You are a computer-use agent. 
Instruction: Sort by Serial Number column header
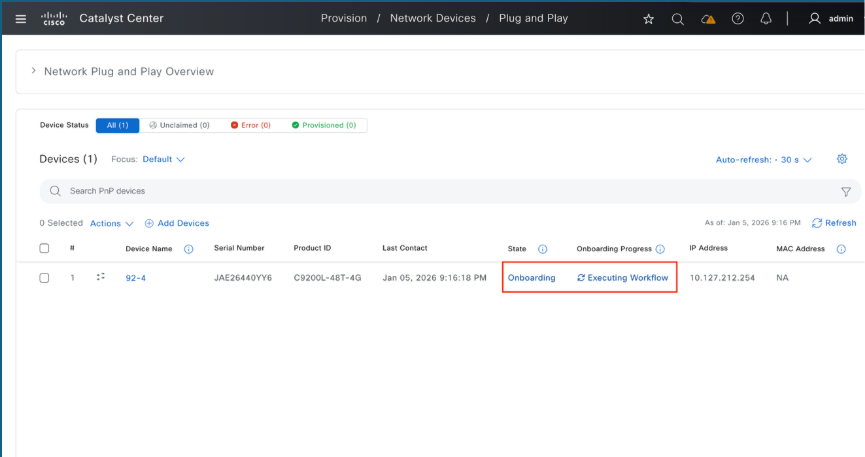[x=239, y=248]
